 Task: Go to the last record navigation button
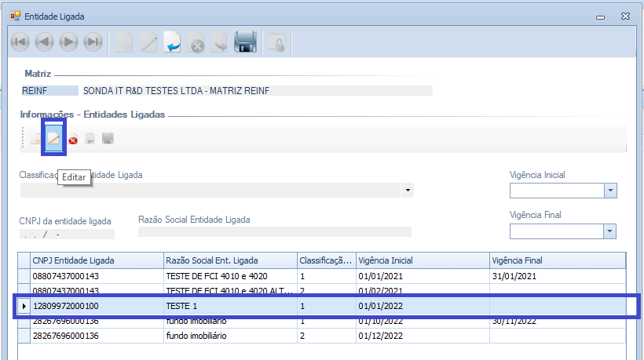point(93,42)
